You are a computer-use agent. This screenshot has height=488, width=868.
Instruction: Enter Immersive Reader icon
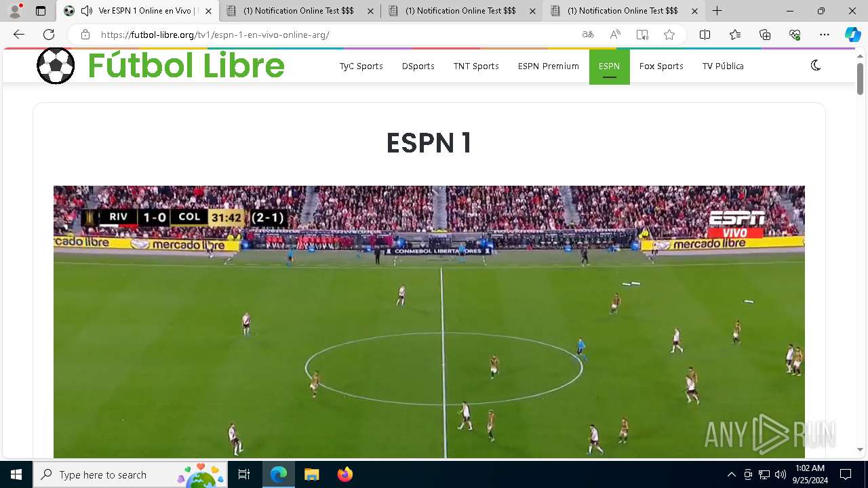[642, 35]
